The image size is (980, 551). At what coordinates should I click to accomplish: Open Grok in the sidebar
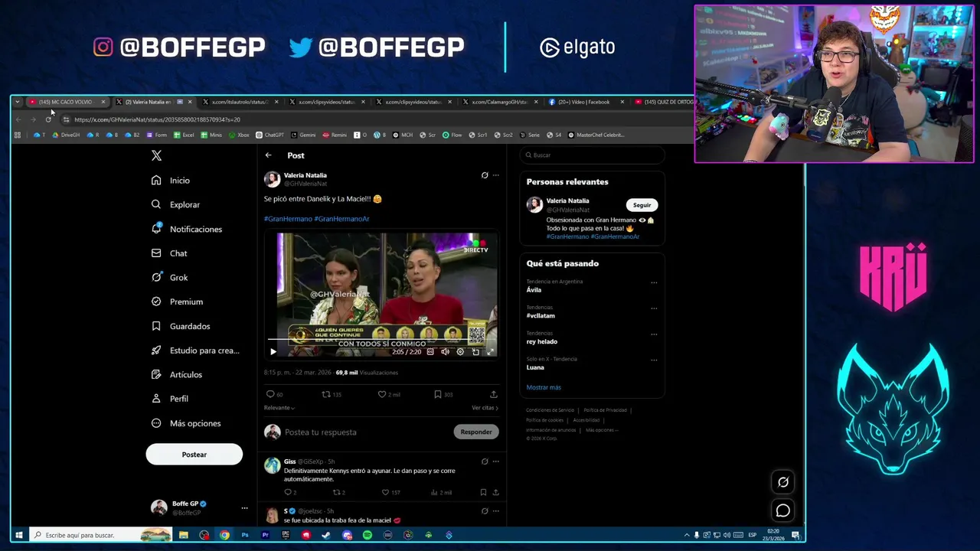[x=169, y=278]
